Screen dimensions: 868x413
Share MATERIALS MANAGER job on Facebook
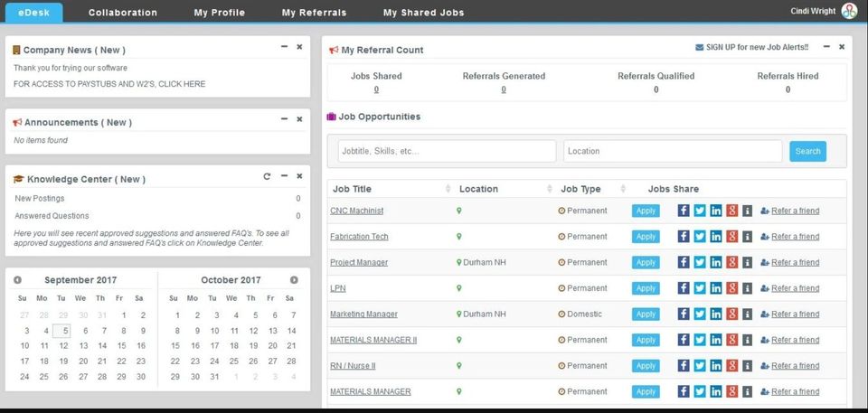pos(684,391)
